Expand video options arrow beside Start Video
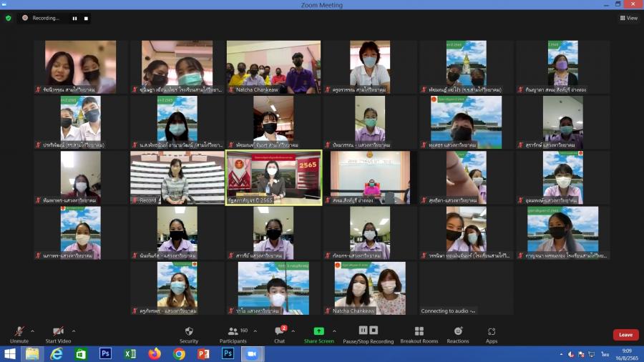This screenshot has height=362, width=644. coord(74,331)
